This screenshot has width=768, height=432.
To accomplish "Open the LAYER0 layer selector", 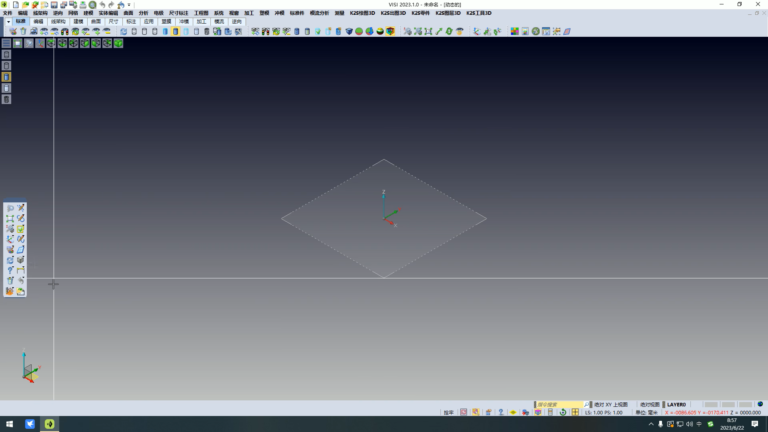I will pos(676,405).
